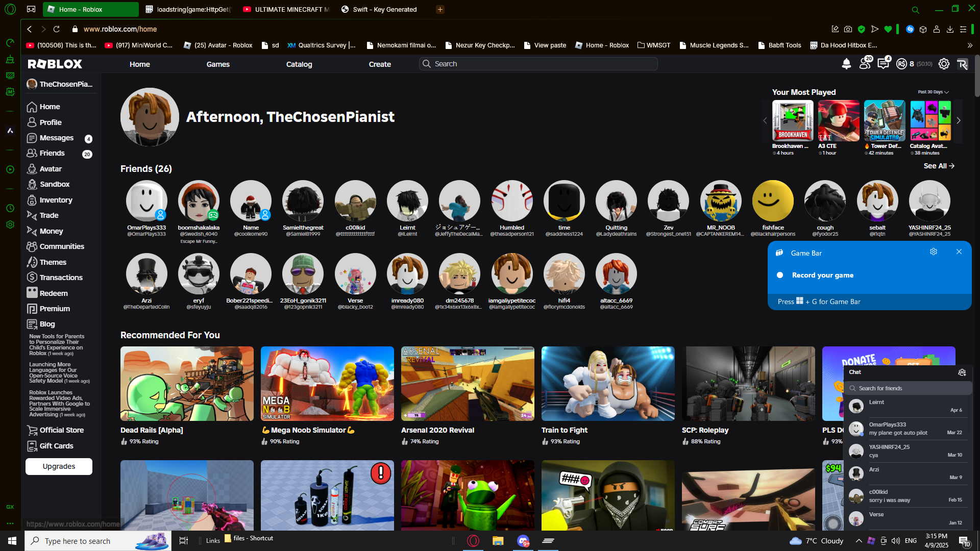This screenshot has width=980, height=551.
Task: Open Train to Fight game thumbnail
Action: point(608,384)
